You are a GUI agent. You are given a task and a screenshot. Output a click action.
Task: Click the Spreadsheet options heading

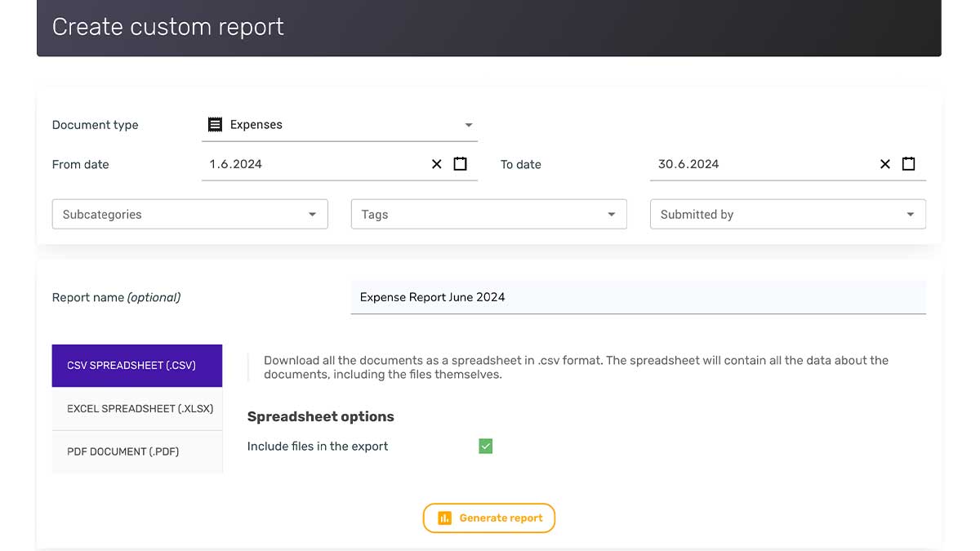coord(321,416)
